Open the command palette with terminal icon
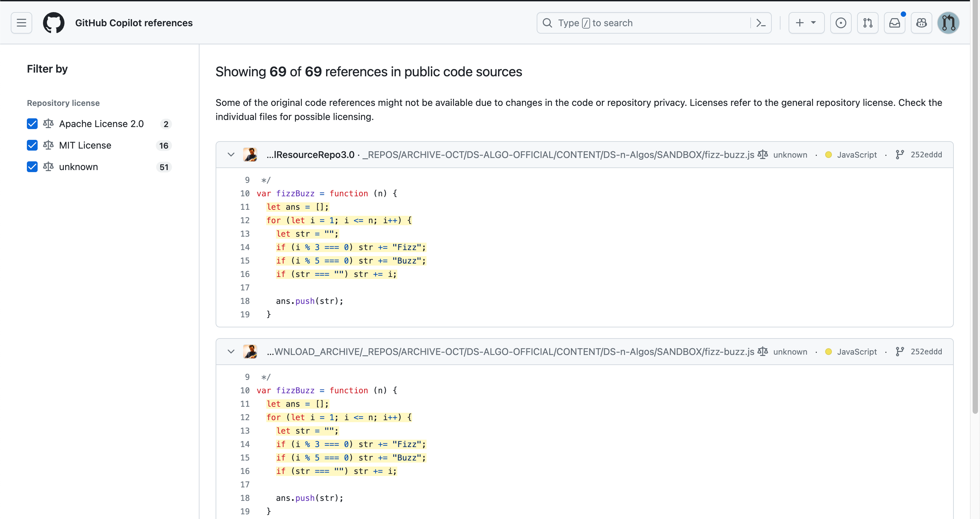This screenshot has width=980, height=519. click(763, 23)
